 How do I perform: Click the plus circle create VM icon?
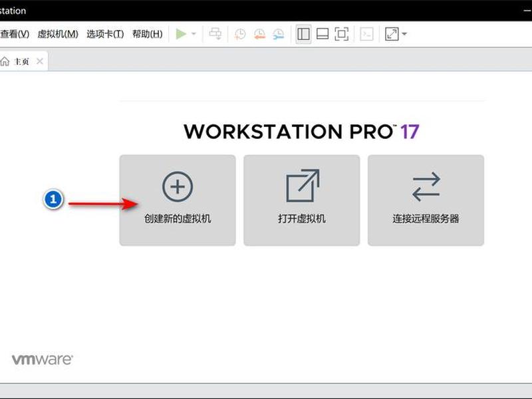pyautogui.click(x=178, y=187)
